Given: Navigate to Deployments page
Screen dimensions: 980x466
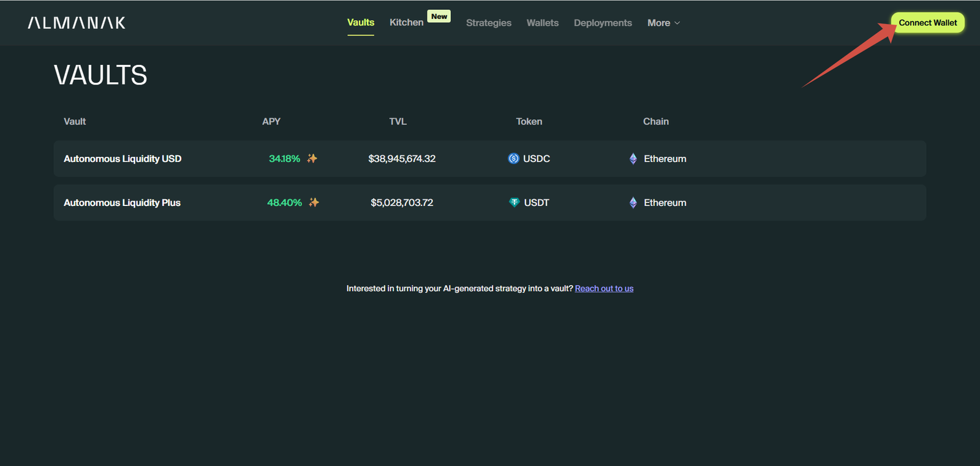Looking at the screenshot, I should pyautogui.click(x=602, y=23).
